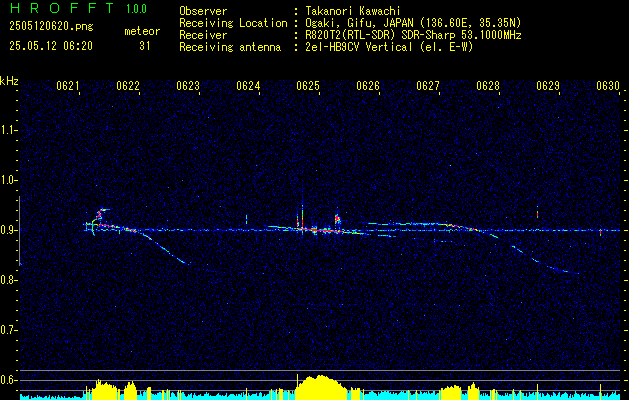Image resolution: width=629 pixels, height=400 pixels.
Task: Click the 0630 time marker
Action: (608, 85)
